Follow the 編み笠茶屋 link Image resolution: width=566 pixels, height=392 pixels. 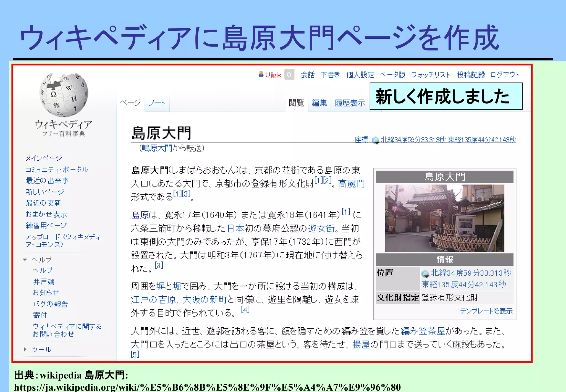coord(423,331)
